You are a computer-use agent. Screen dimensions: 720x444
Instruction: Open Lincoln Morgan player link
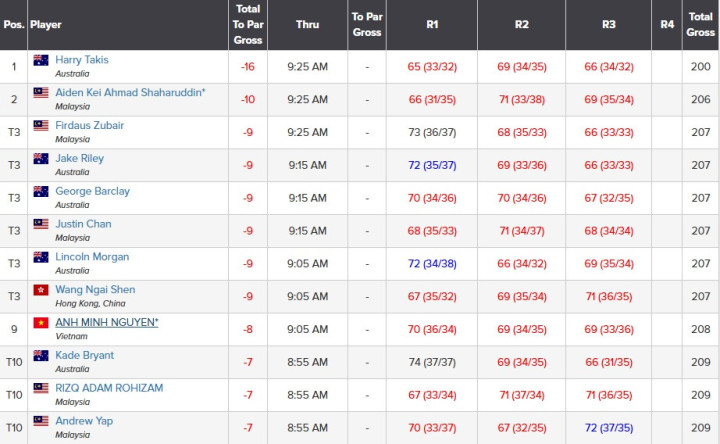coord(92,257)
